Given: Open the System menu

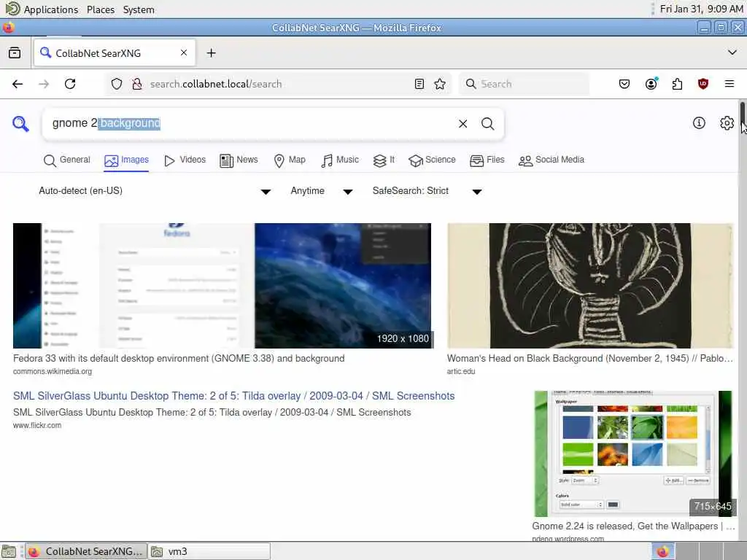Looking at the screenshot, I should [139, 9].
